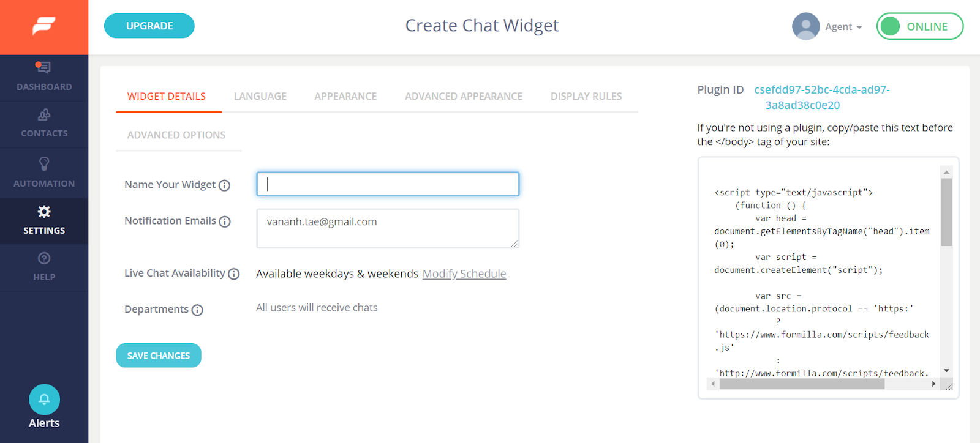Image resolution: width=980 pixels, height=443 pixels.
Task: Open the Dashboard sidebar icon
Action: coord(43,67)
